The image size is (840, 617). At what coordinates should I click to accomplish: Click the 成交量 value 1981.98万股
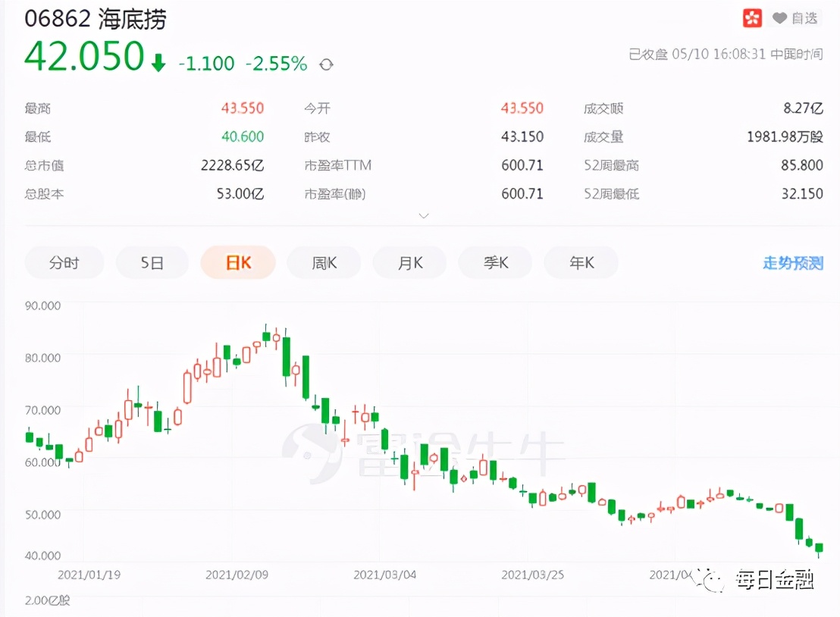coord(785,136)
